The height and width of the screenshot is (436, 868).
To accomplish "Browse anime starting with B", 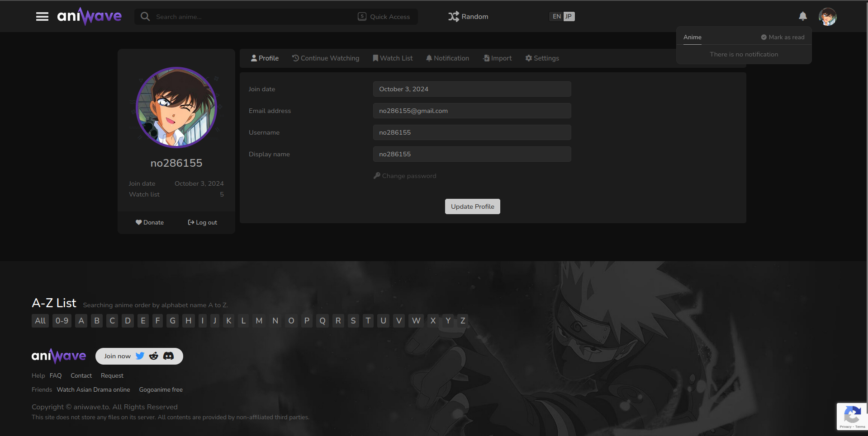I will (x=97, y=321).
